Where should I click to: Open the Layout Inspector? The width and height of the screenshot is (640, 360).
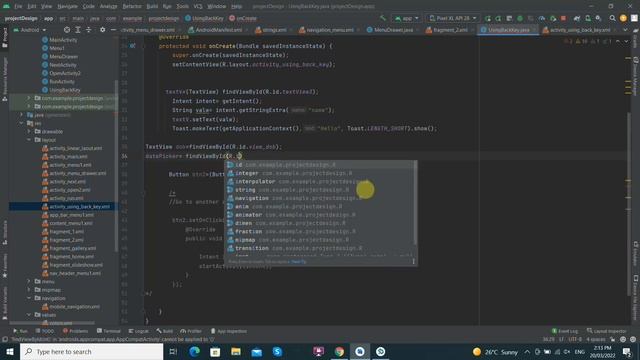click(x=606, y=331)
